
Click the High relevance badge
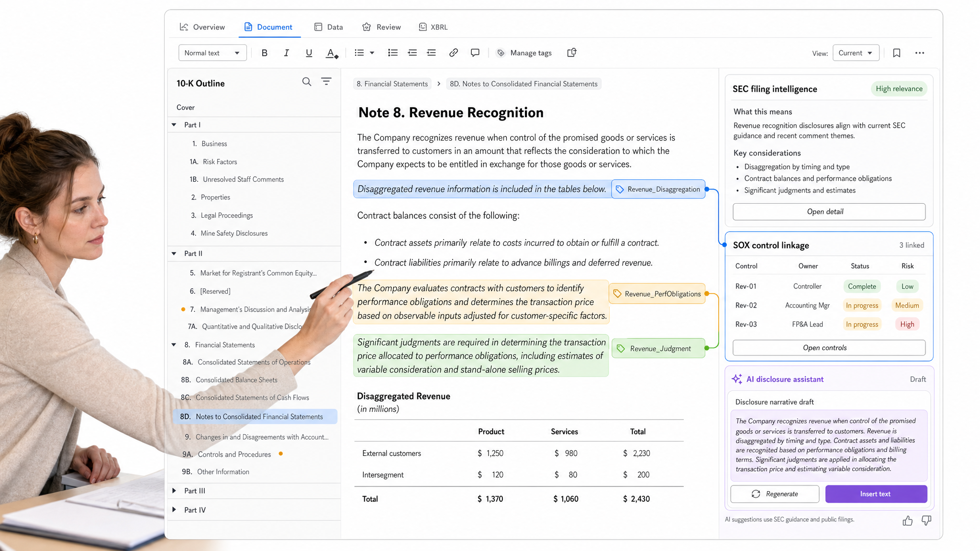pyautogui.click(x=899, y=89)
